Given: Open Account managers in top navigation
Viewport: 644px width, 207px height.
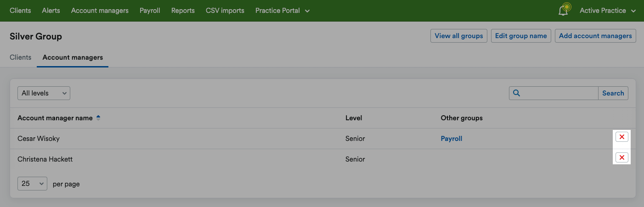Looking at the screenshot, I should point(100,11).
